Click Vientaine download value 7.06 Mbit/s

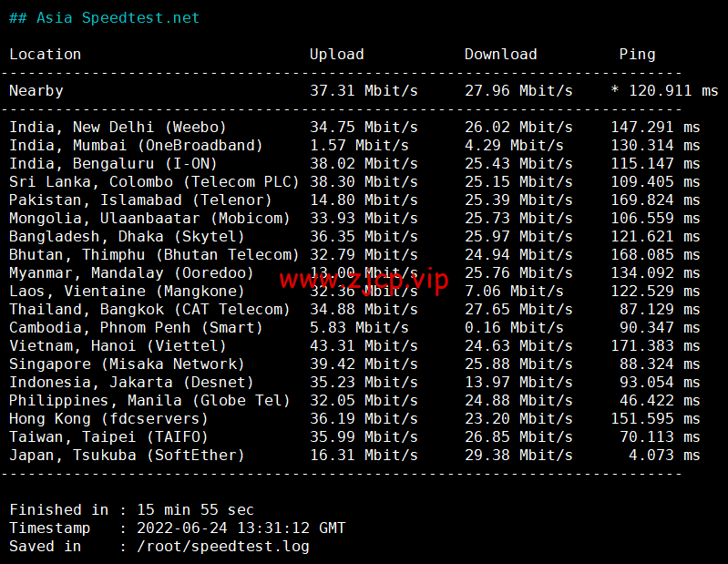(514, 291)
